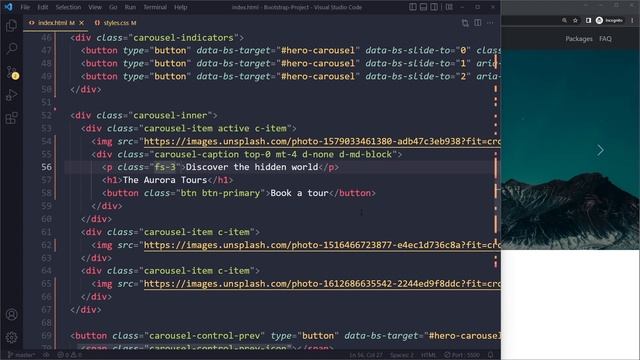This screenshot has height=360, width=640.
Task: Click Ln 56 cursor position in status bar
Action: tap(366, 355)
